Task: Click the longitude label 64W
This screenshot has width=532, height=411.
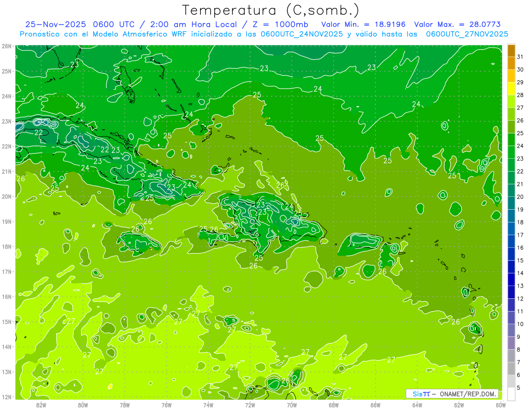Action: click(417, 405)
